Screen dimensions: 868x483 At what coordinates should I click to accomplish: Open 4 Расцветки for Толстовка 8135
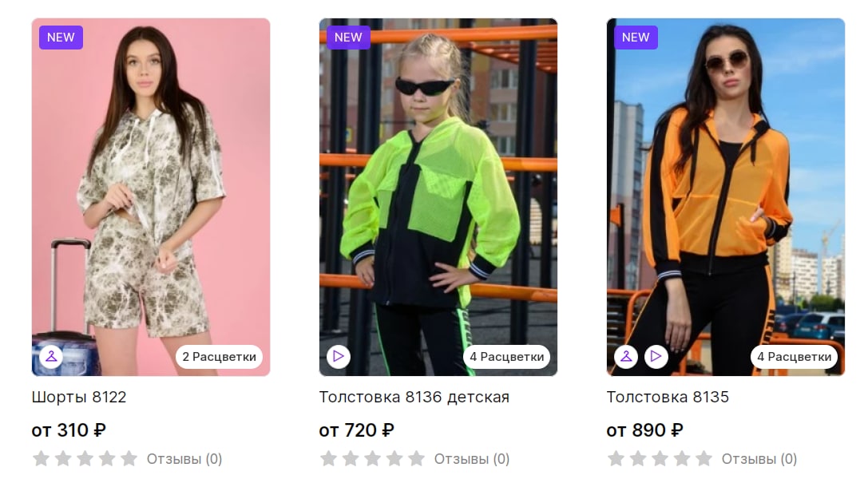(x=794, y=357)
